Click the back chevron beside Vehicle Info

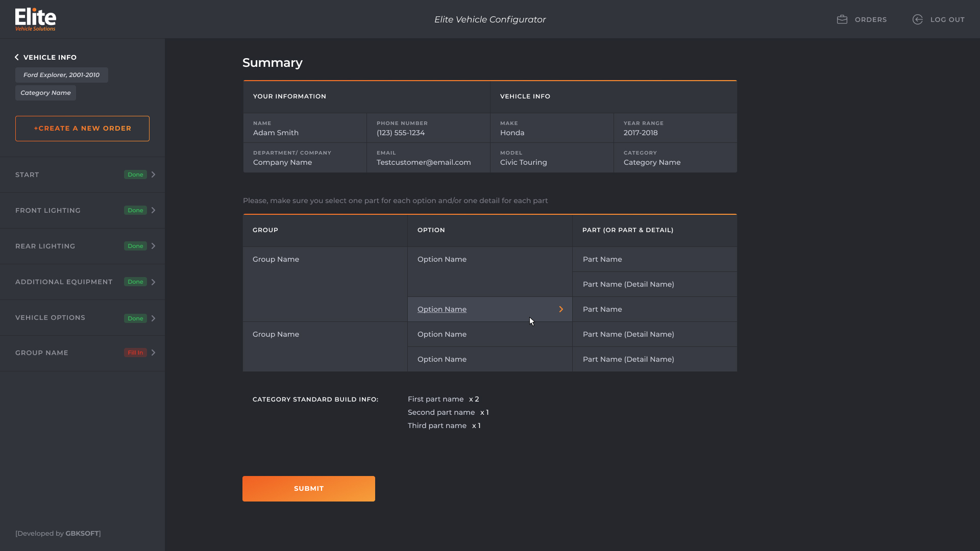(17, 57)
